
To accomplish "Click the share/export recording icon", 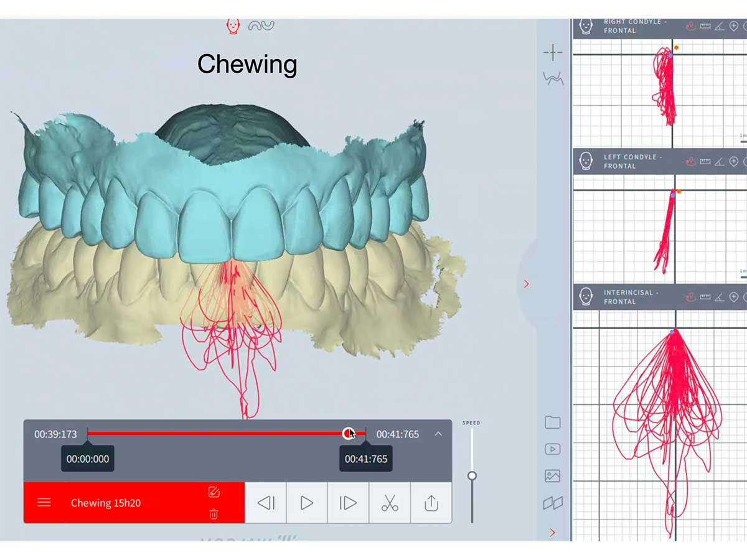I will click(431, 503).
